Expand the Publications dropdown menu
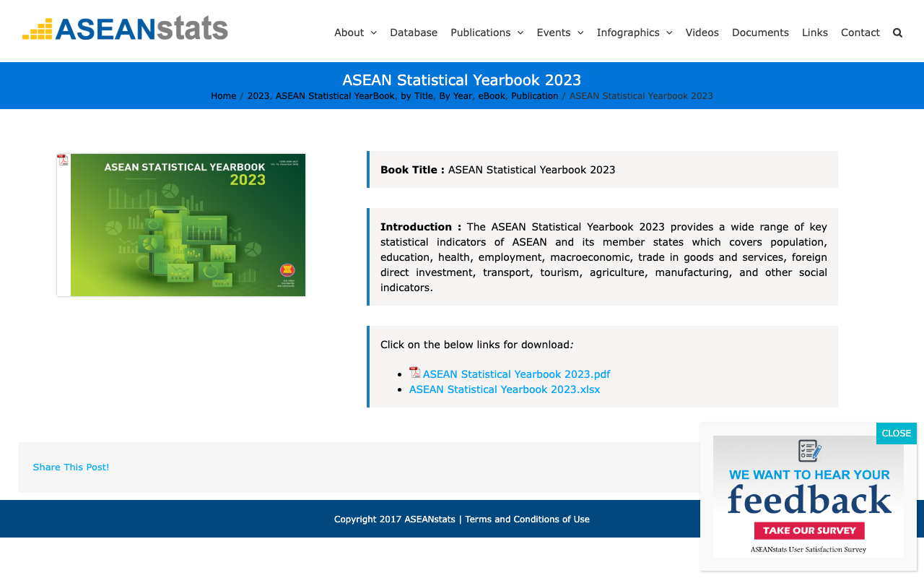924x578 pixels. pos(487,33)
